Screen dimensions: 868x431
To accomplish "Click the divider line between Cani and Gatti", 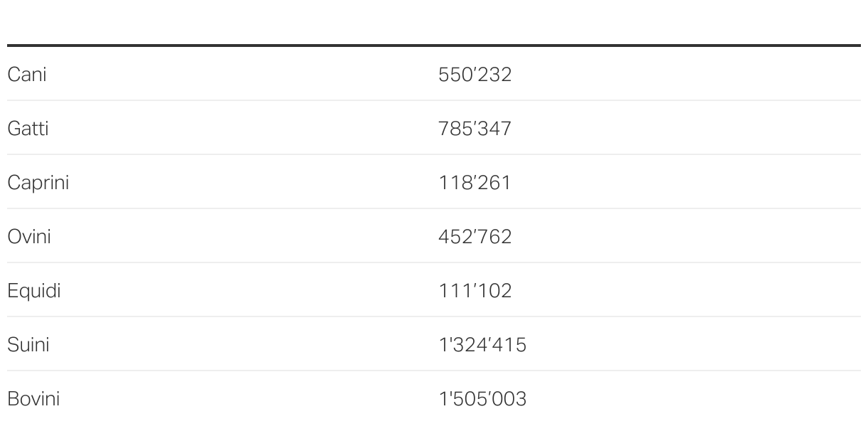I will pyautogui.click(x=434, y=100).
